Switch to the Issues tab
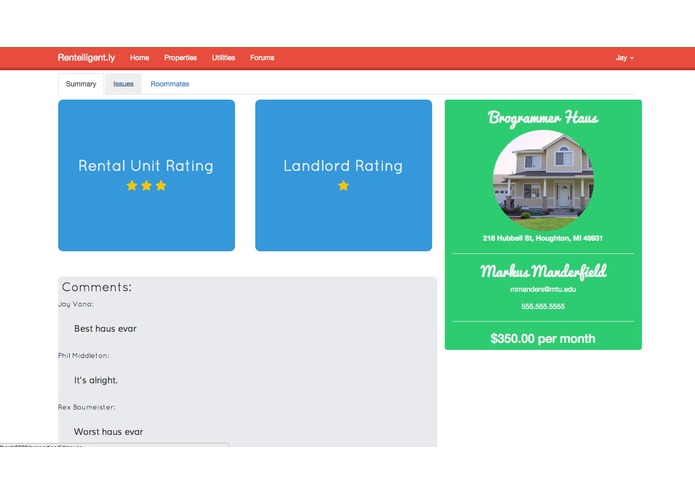This screenshot has width=695, height=494. 123,84
